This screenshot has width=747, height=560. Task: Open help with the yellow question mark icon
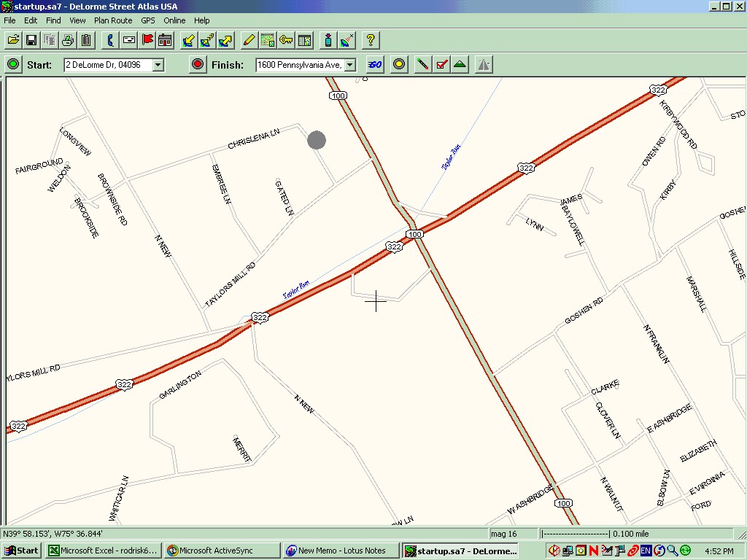371,41
